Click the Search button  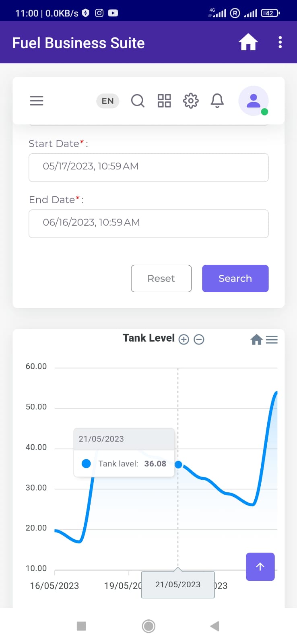pos(235,279)
